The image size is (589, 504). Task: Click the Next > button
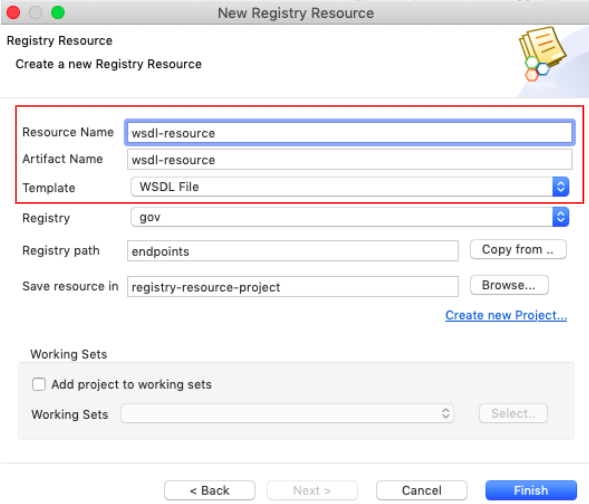coord(312,490)
